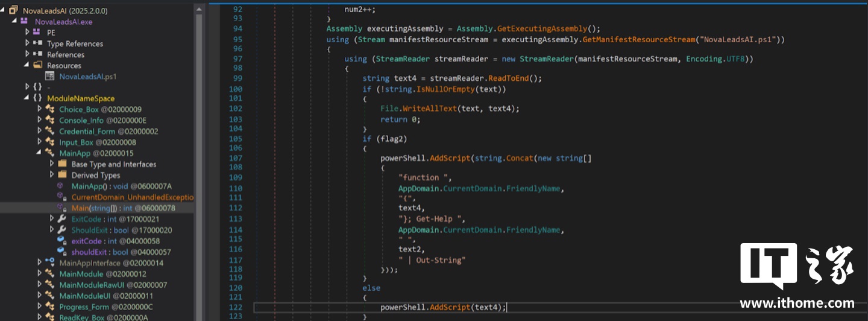
Task: Click the tree panel vertical scrollbar
Action: pos(199,160)
